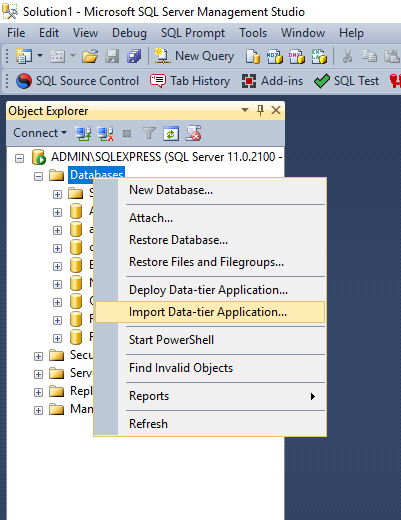Image resolution: width=401 pixels, height=520 pixels.
Task: Open the File menu
Action: [16, 33]
